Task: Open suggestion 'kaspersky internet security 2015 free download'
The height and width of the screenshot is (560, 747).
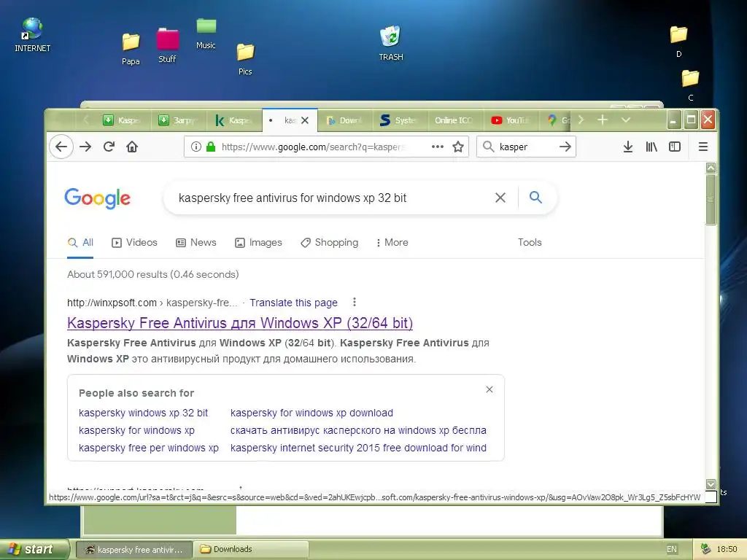Action: (358, 448)
